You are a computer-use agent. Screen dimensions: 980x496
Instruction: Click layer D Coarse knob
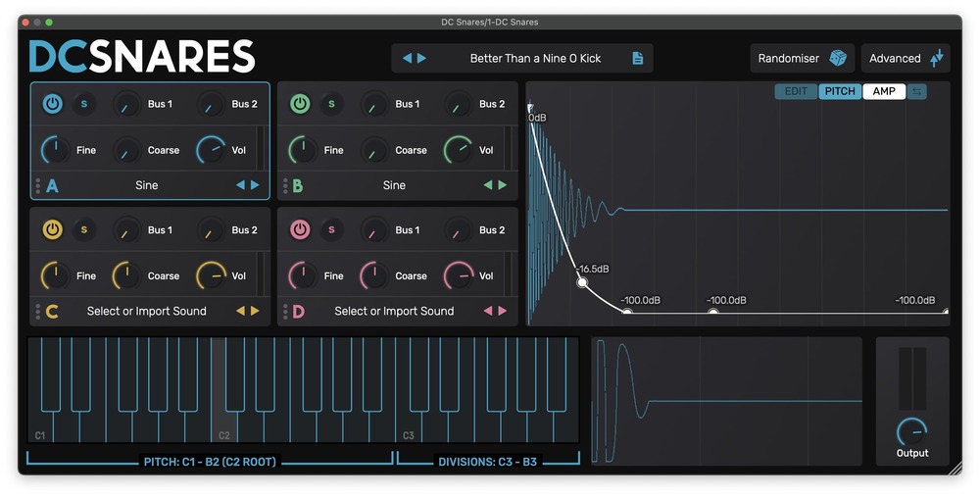point(374,275)
